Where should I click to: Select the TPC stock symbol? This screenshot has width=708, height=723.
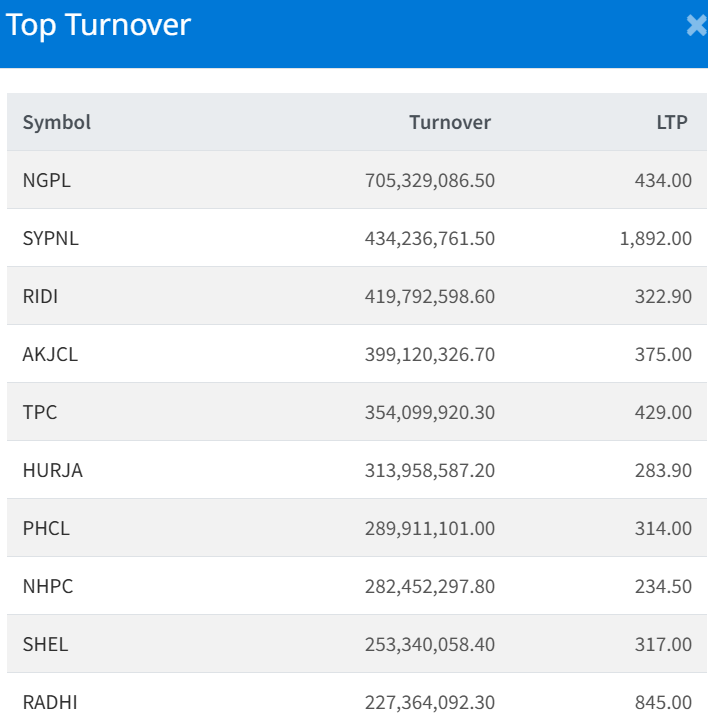[40, 412]
